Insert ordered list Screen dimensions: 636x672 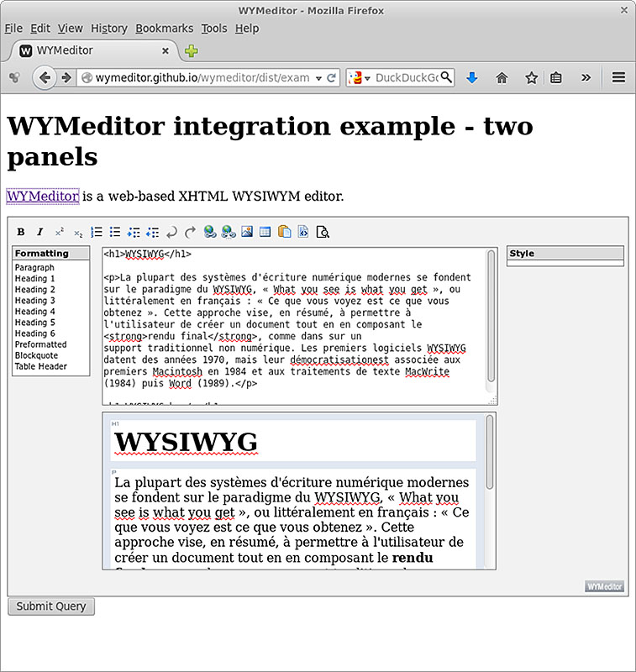pos(97,233)
